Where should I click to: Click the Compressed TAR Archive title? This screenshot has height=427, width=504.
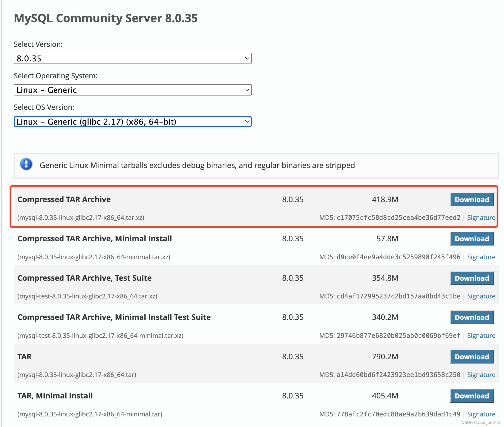(64, 199)
